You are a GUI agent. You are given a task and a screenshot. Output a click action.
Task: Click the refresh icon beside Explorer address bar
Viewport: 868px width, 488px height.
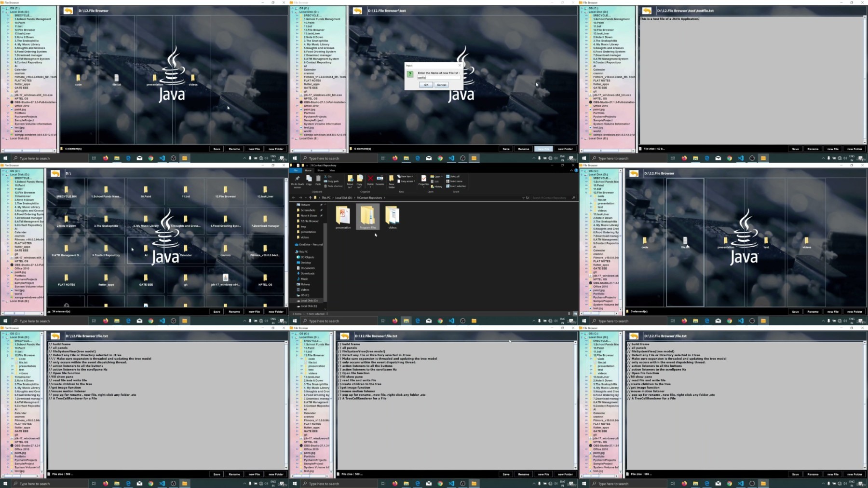click(x=527, y=198)
